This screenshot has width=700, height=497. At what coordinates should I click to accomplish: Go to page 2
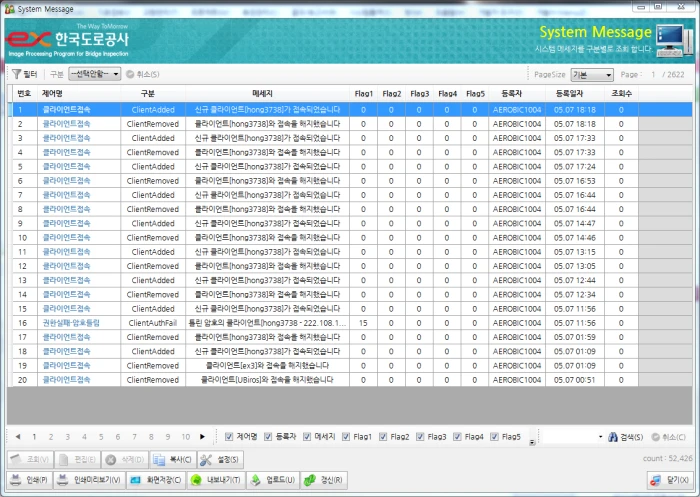pyautogui.click(x=51, y=437)
